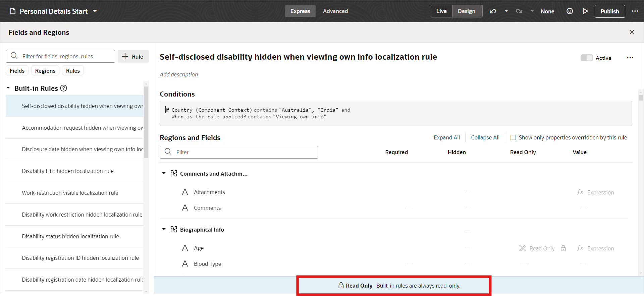Click the Collapse All link
Image resolution: width=644 pixels, height=296 pixels.
click(485, 137)
